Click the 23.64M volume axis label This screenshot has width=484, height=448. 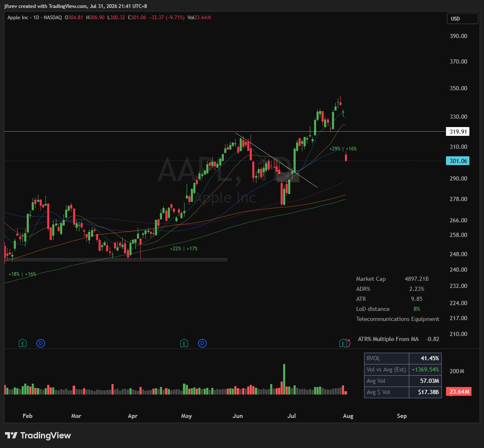pos(459,392)
